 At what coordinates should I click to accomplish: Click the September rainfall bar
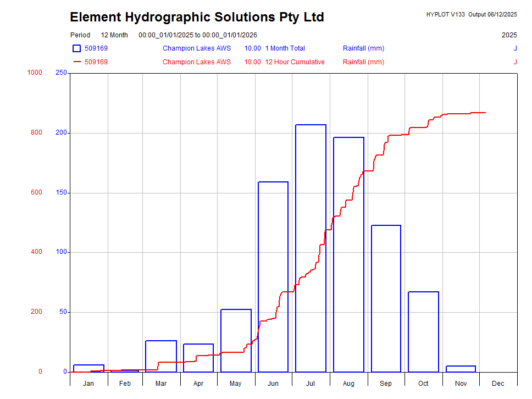pos(386,298)
